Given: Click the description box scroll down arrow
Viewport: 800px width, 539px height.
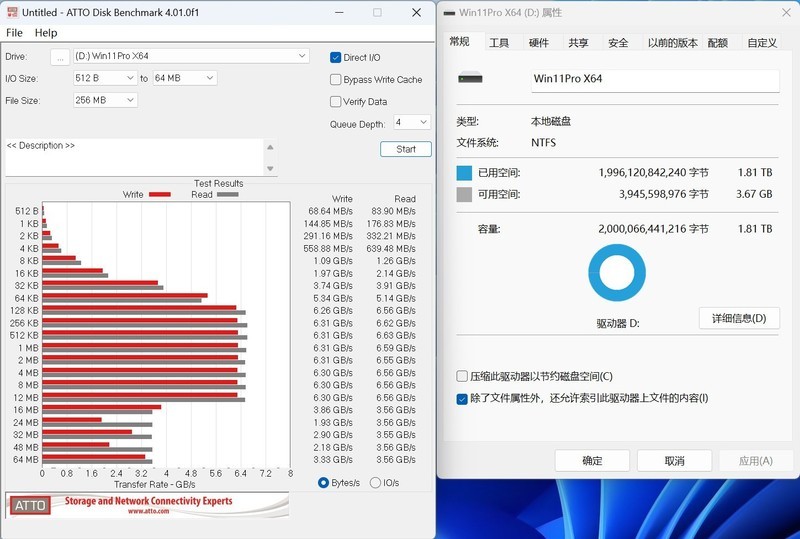Looking at the screenshot, I should coord(270,168).
